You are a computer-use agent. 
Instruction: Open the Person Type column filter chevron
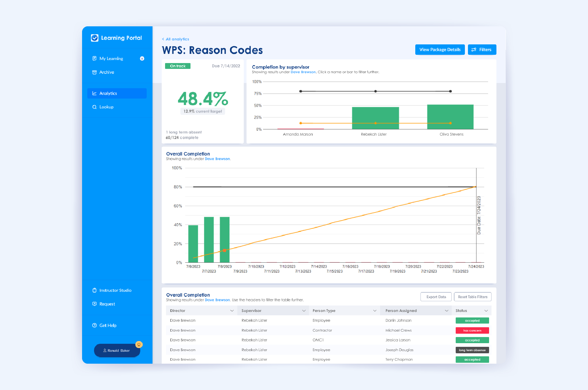click(375, 311)
